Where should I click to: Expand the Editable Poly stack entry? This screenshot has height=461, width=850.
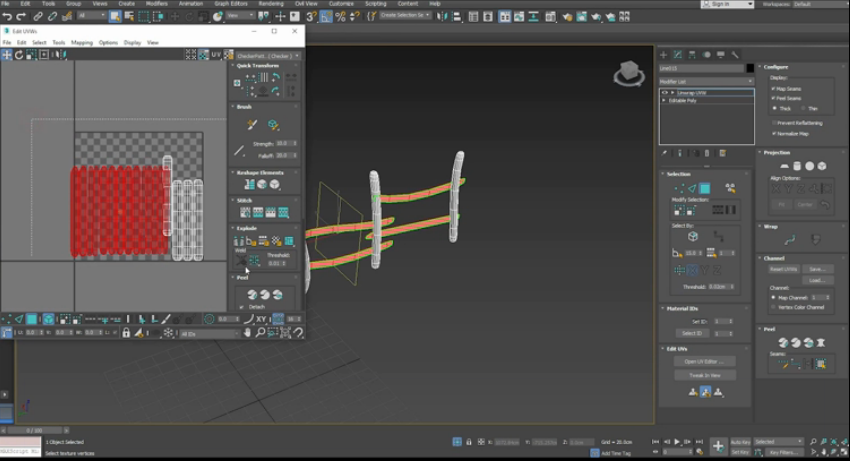pos(664,101)
